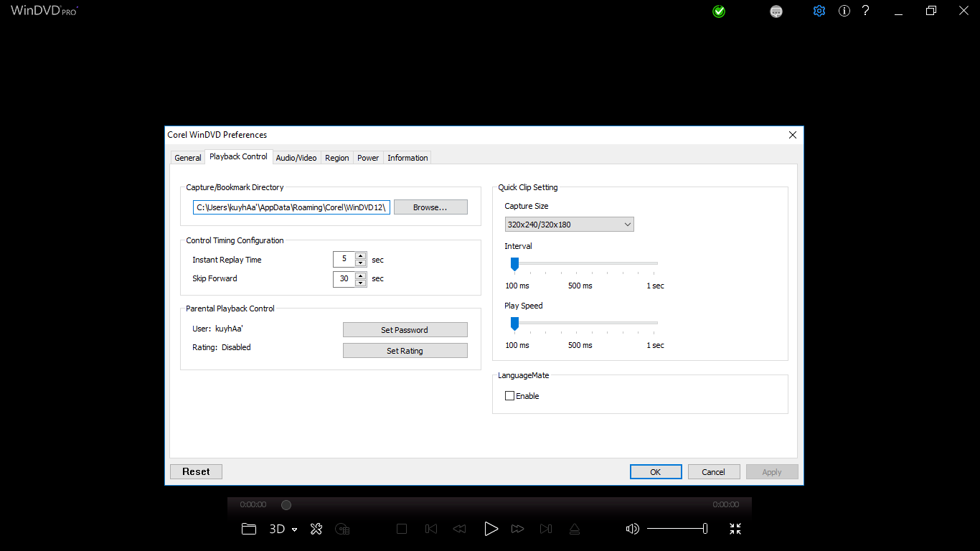This screenshot has width=980, height=551.
Task: Click the Skip Forward value field
Action: point(344,278)
